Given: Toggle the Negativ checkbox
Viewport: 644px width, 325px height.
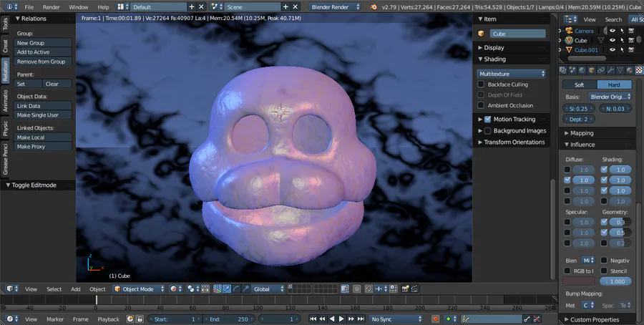Looking at the screenshot, I should (x=604, y=260).
